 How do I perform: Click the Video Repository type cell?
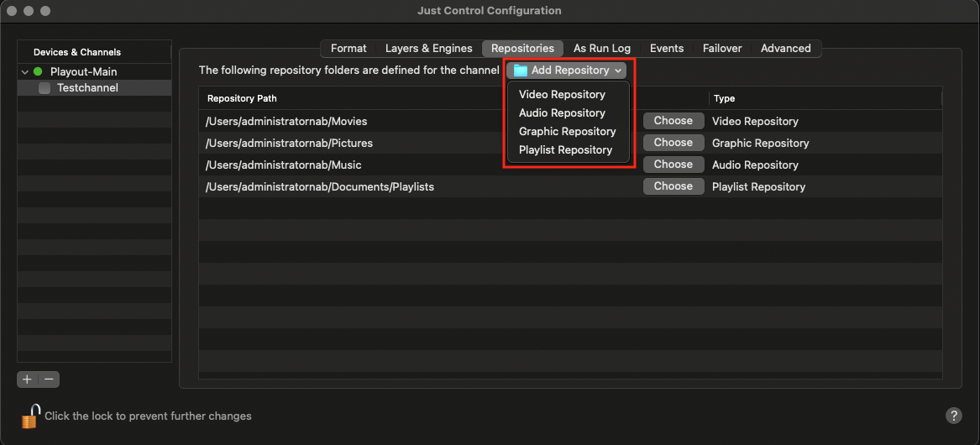click(755, 121)
